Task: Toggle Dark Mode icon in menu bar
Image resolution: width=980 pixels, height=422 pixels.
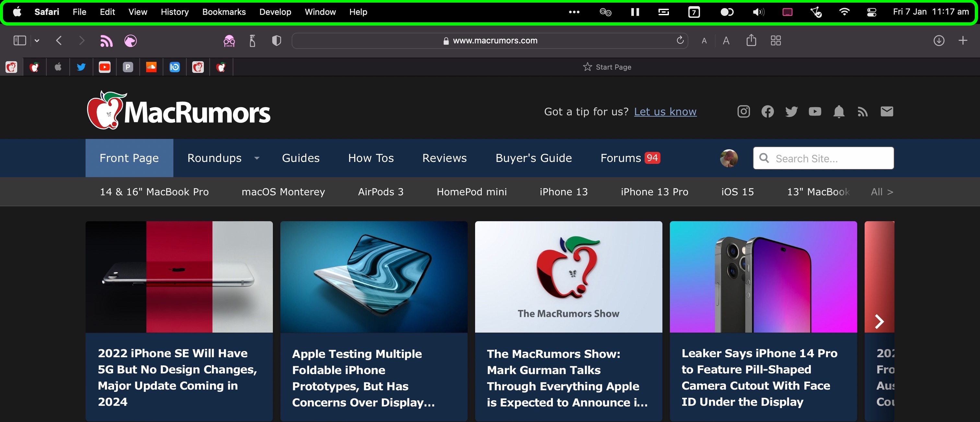Action: [726, 11]
